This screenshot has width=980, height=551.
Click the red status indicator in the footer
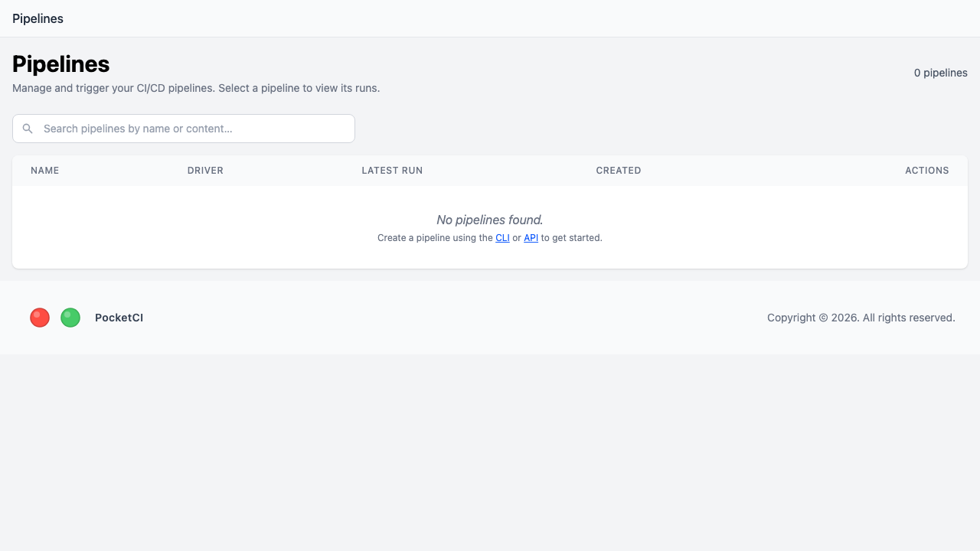click(39, 317)
